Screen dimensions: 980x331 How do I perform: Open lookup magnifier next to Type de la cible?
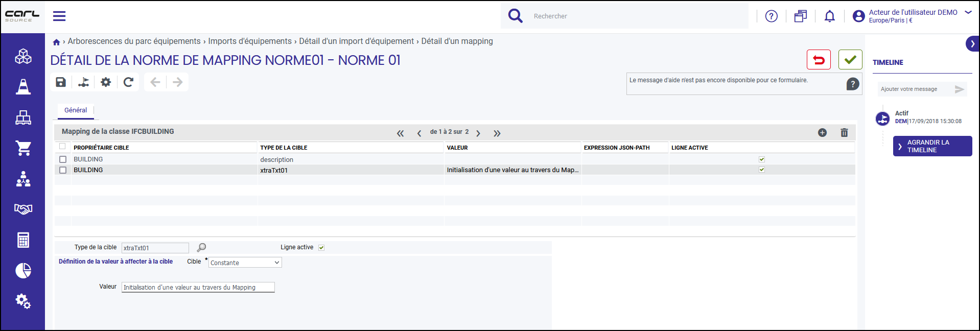pos(201,248)
